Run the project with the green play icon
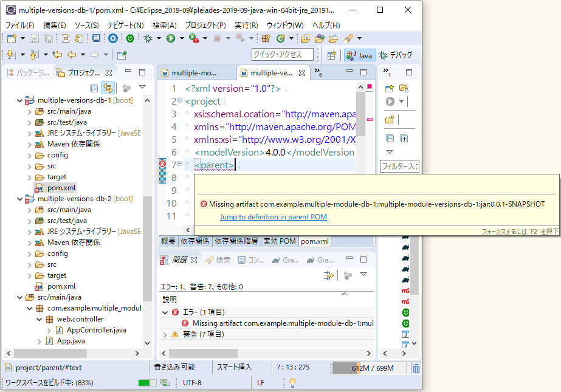 171,38
